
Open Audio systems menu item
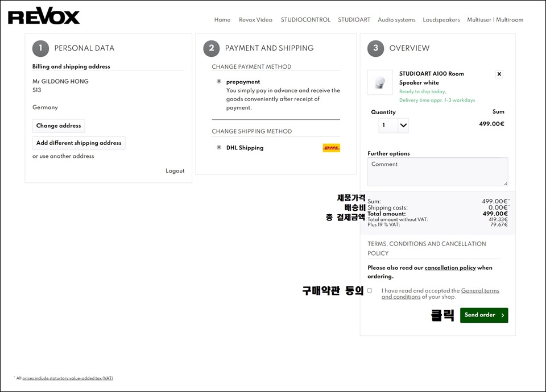[x=396, y=20]
